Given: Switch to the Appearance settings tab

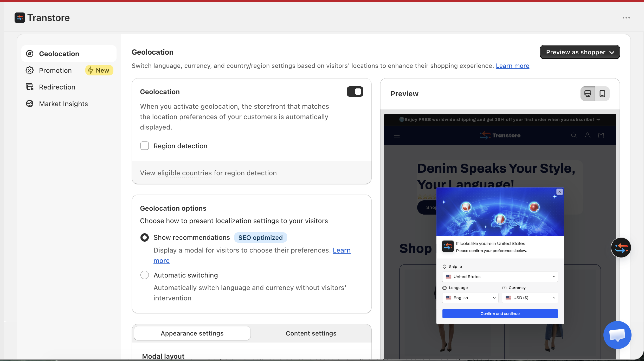Looking at the screenshot, I should [x=192, y=333].
